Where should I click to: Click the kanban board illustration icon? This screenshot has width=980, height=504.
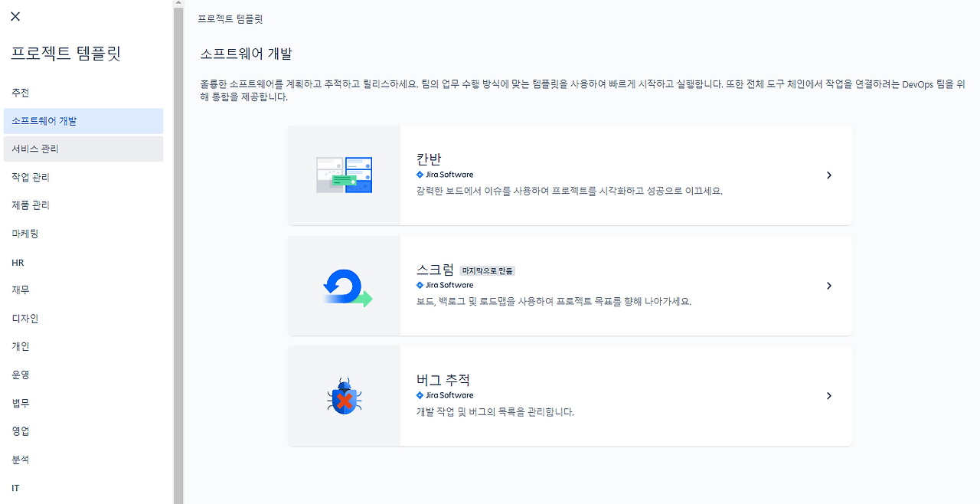coord(343,175)
